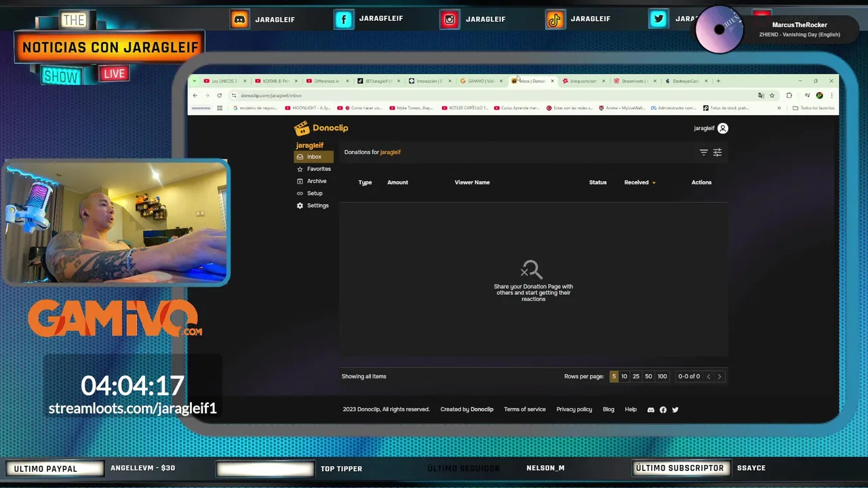Click the Viewer Name column header

click(x=472, y=182)
